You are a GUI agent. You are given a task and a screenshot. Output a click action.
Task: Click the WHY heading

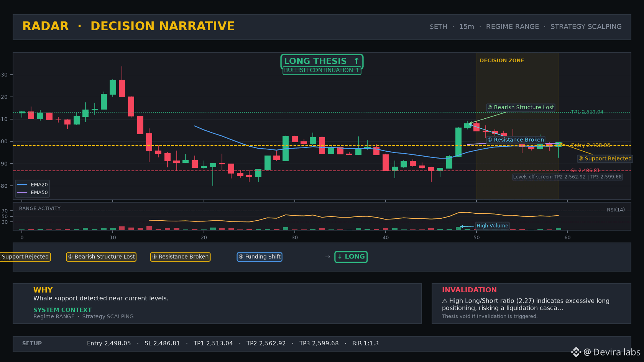coord(43,290)
